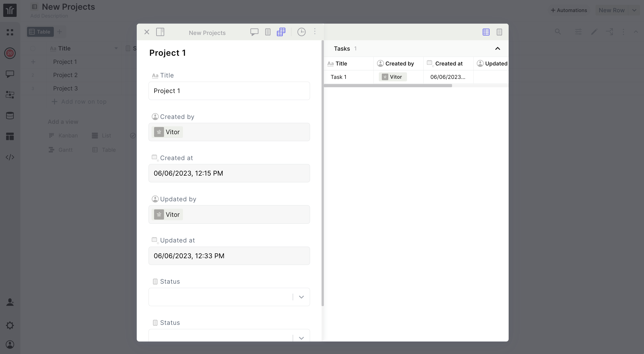
Task: Click the Automations button
Action: click(x=569, y=10)
